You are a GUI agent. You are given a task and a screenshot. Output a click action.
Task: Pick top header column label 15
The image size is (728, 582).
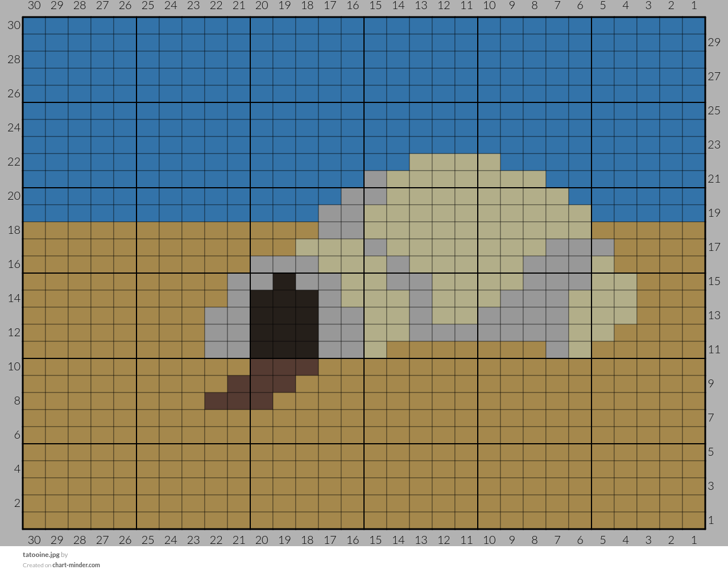(x=375, y=6)
